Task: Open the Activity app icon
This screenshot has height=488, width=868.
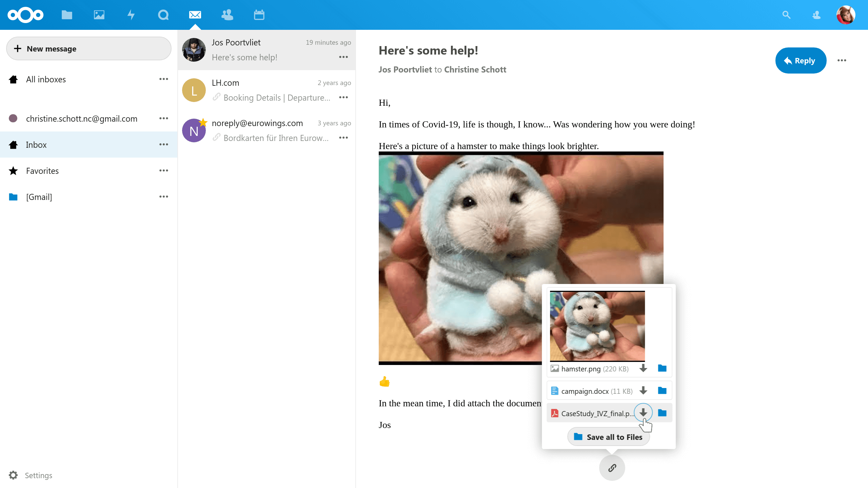Action: [x=131, y=15]
